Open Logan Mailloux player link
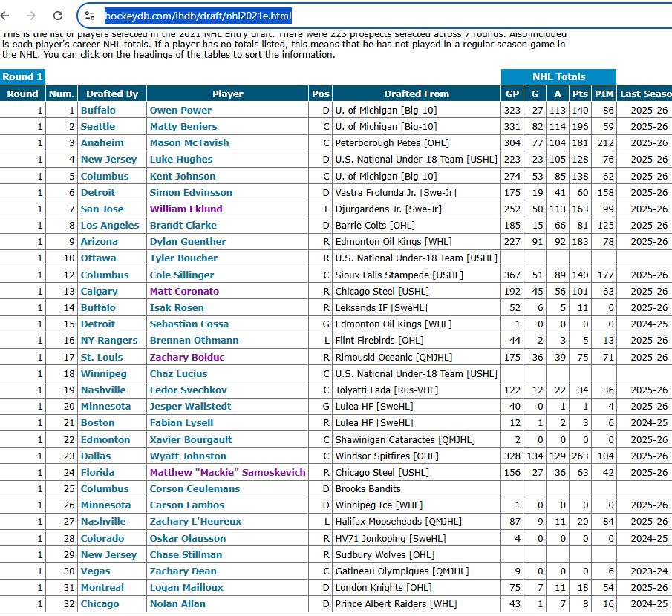The image size is (672, 616). tap(186, 587)
